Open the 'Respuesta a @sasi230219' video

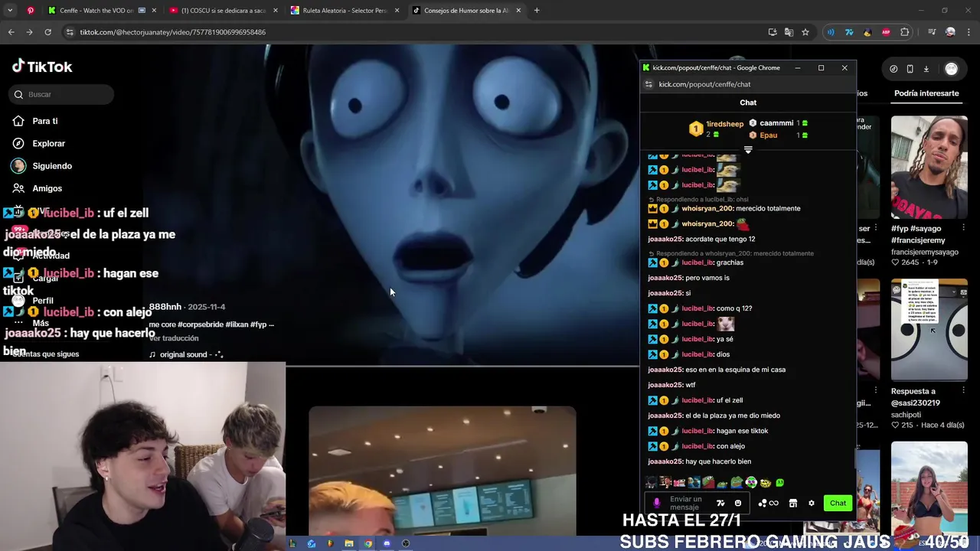tap(929, 330)
